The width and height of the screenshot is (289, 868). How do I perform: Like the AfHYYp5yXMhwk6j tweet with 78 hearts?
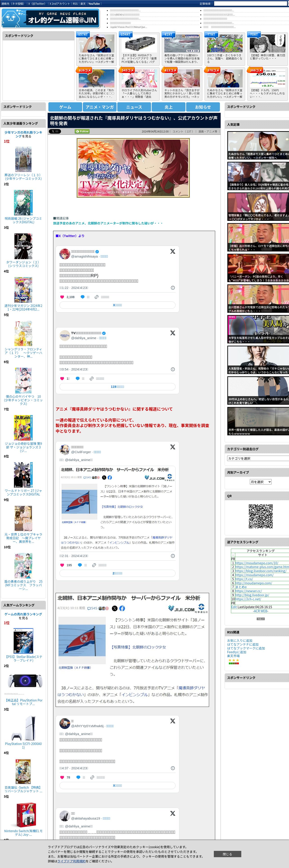[62, 777]
